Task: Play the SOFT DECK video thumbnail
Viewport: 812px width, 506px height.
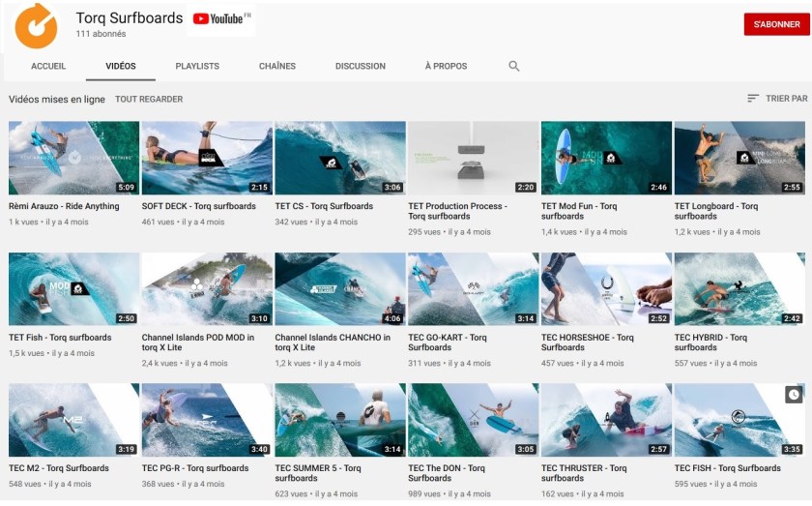Action: pos(207,158)
